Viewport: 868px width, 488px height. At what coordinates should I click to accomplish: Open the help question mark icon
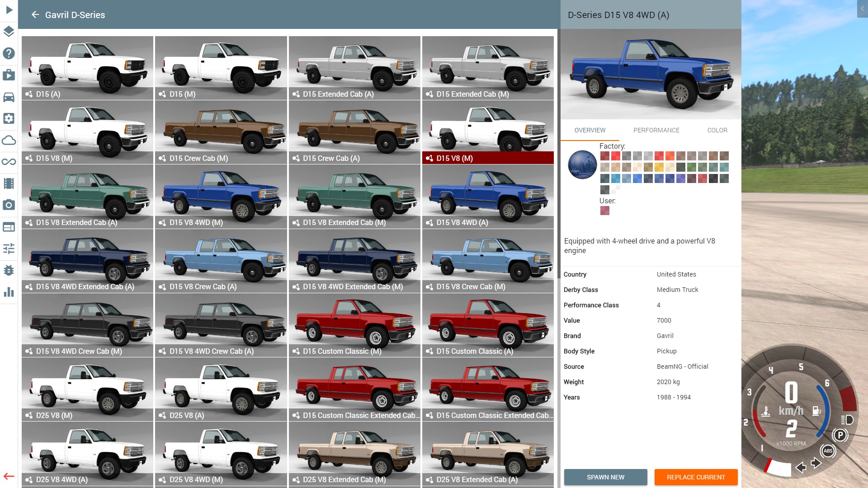pos(9,53)
